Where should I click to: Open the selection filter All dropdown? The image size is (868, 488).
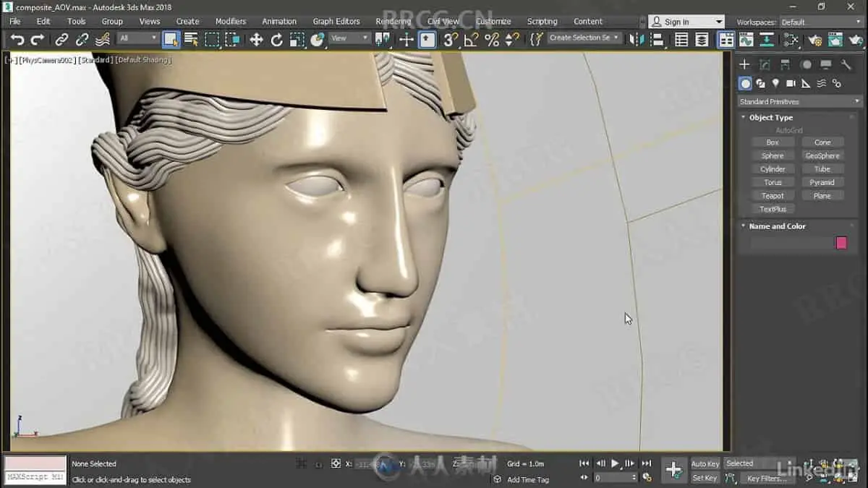pyautogui.click(x=137, y=38)
